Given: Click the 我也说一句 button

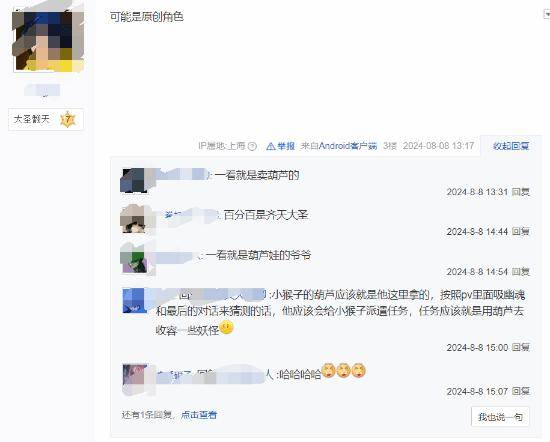Looking at the screenshot, I should point(500,417).
